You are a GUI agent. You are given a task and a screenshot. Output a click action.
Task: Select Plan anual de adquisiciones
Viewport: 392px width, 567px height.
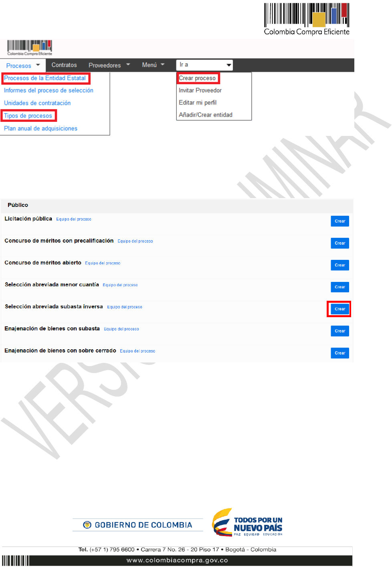[x=40, y=128]
